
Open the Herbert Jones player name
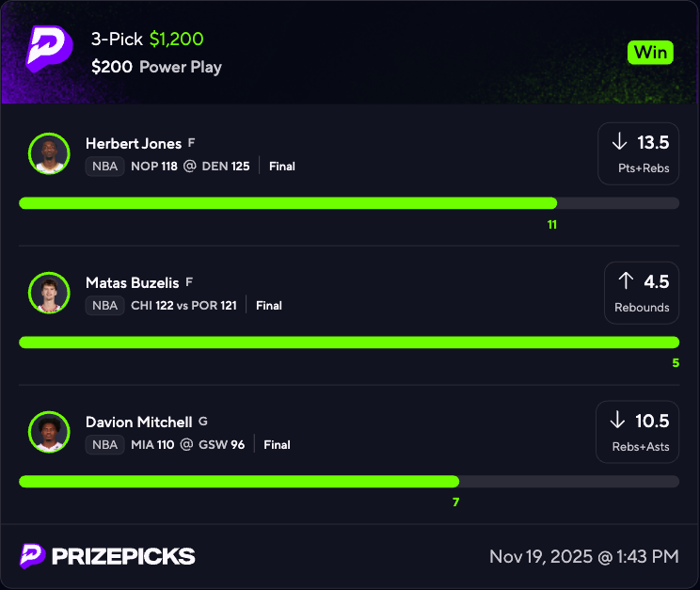(132, 143)
